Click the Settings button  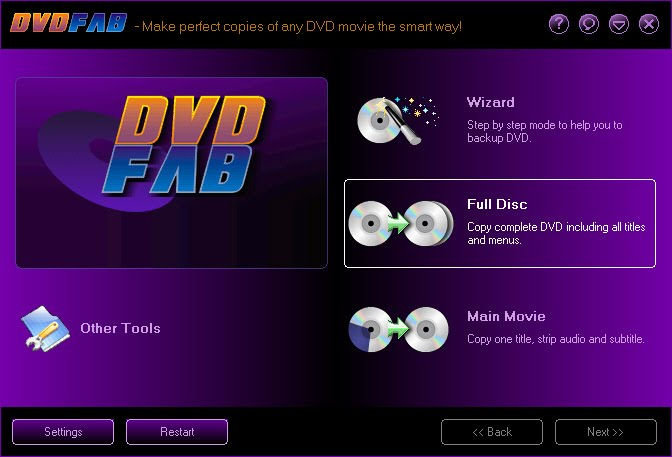point(63,432)
